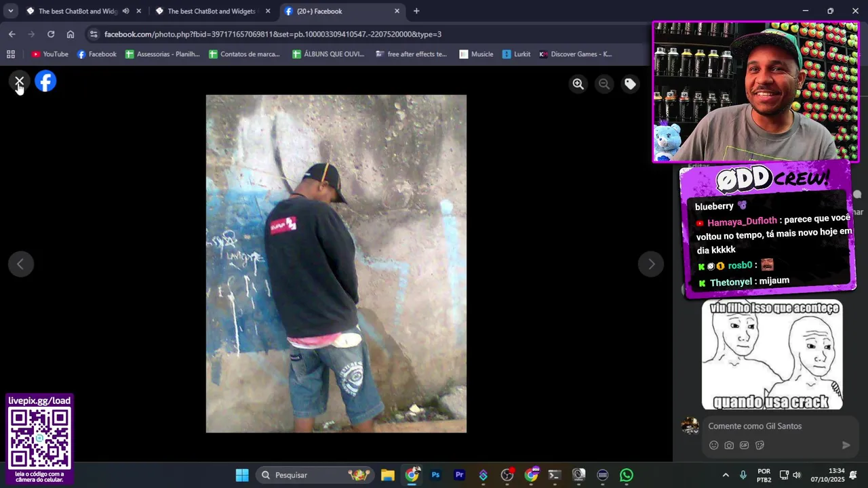Open the graffiti wall photo
Screen dimensions: 868x488
tap(336, 264)
